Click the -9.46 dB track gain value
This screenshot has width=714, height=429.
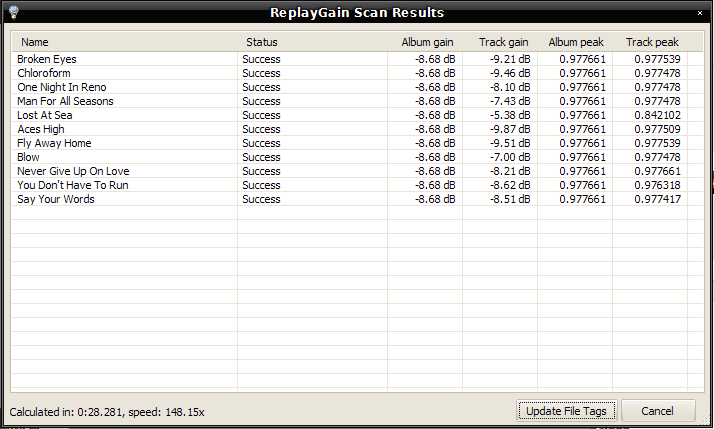[x=510, y=73]
